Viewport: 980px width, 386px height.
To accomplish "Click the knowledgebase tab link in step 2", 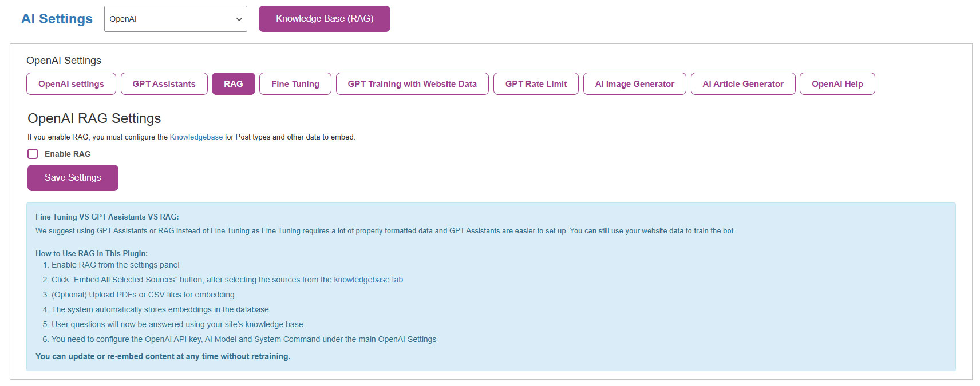I will coord(368,280).
